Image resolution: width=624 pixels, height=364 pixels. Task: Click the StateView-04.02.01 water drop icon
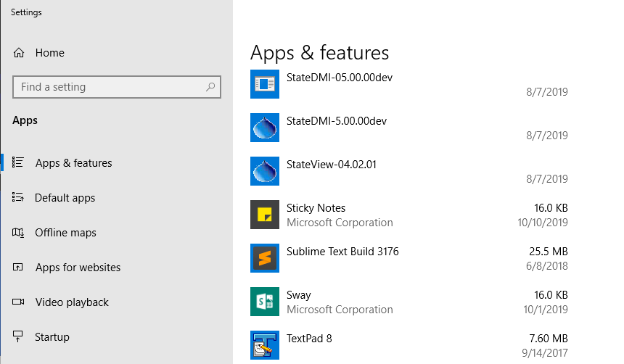[x=265, y=171]
